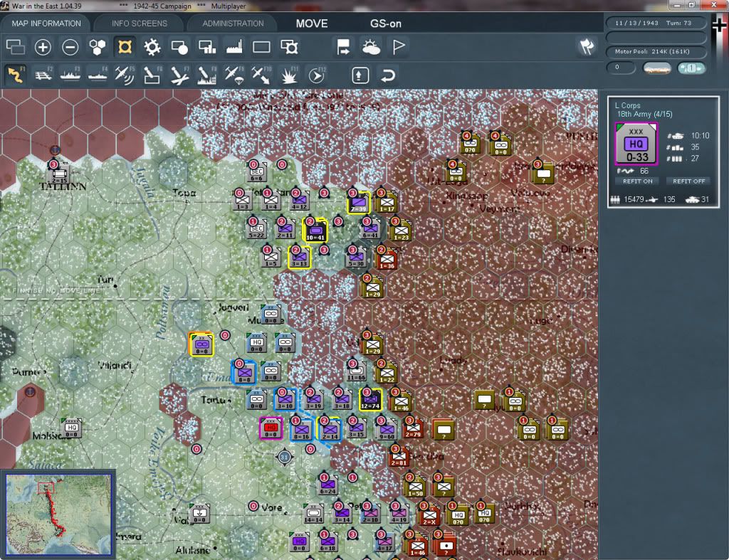
Task: Click the minimap in the corner
Action: [58, 514]
